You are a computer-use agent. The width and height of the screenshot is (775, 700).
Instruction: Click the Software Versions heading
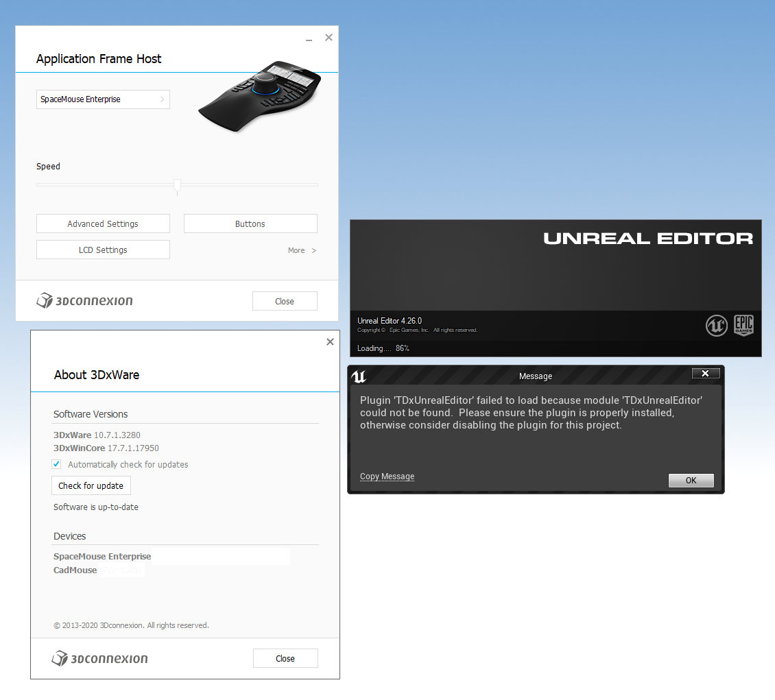91,414
